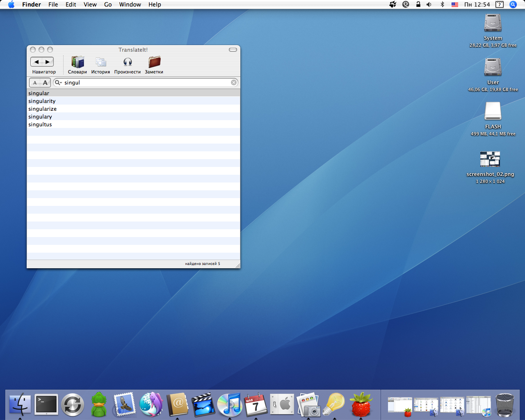
Task: Select screenshot_02.png file thumbnail
Action: [490, 159]
